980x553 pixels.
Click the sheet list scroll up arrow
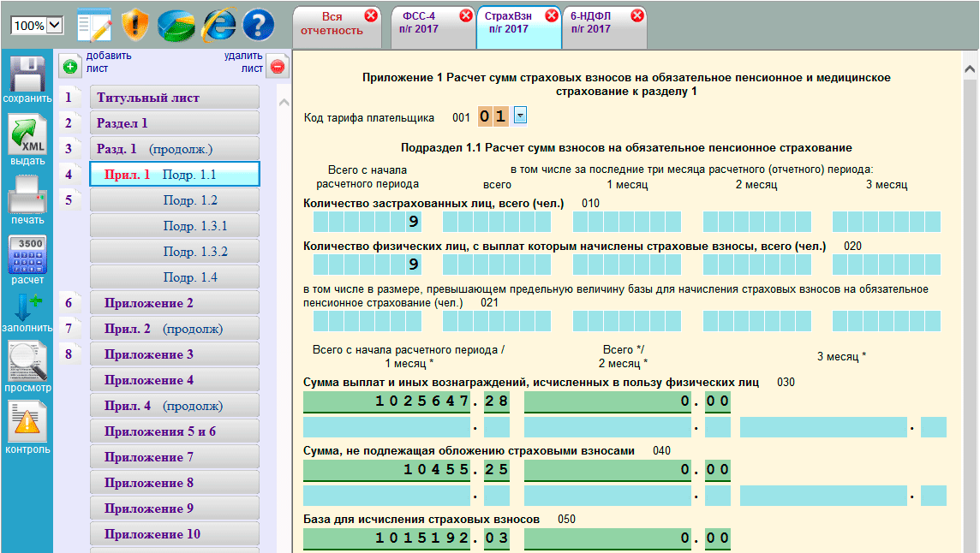click(x=284, y=102)
